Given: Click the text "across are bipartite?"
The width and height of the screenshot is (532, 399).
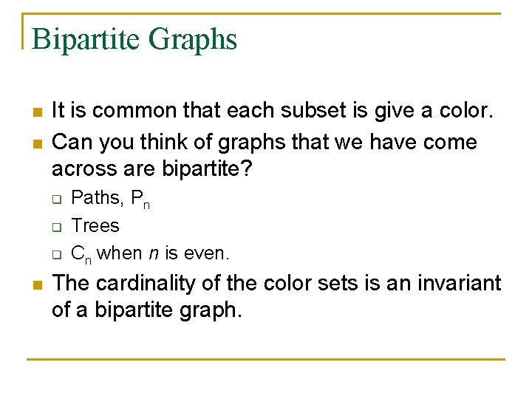Looking at the screenshot, I should click(152, 169).
